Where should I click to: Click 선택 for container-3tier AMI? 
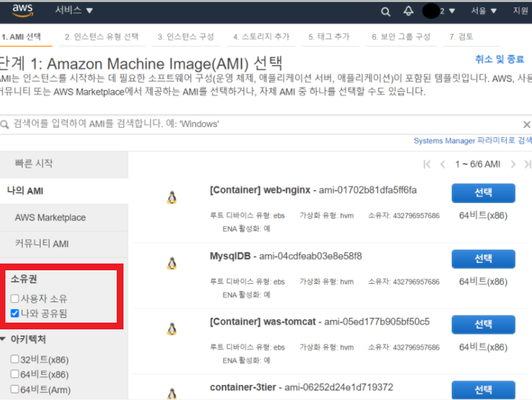tap(483, 390)
